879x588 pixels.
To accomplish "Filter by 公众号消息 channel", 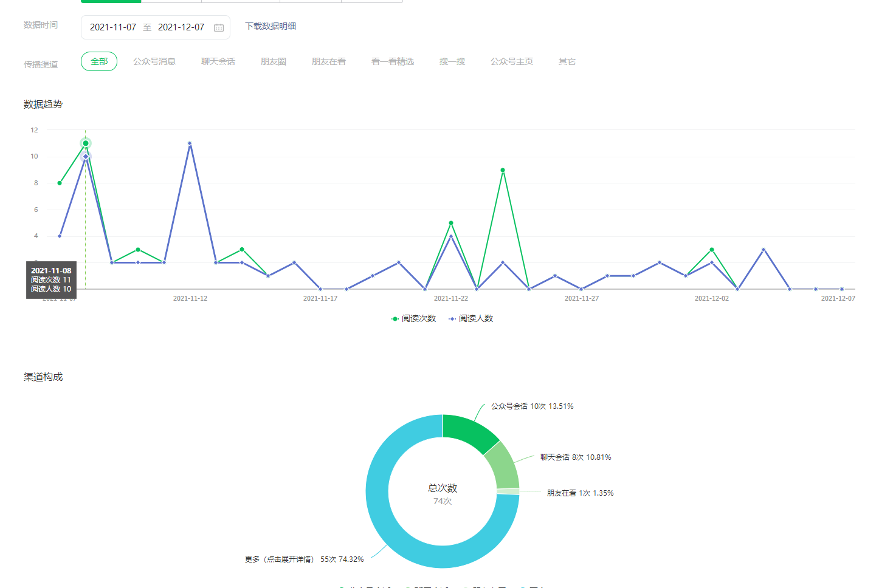I will pos(154,61).
